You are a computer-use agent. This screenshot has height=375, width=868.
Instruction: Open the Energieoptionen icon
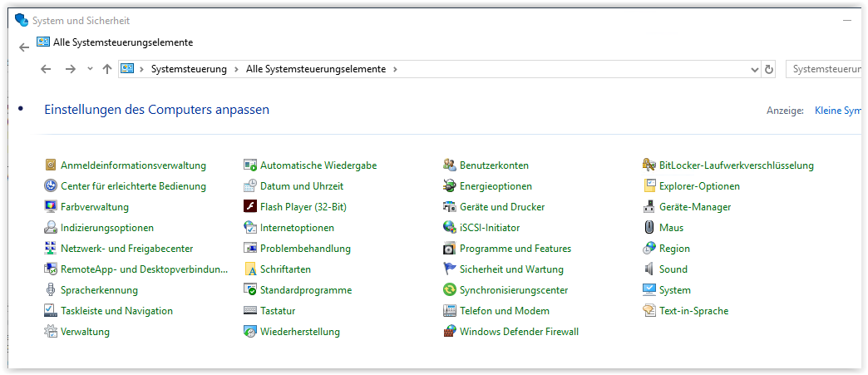tap(450, 186)
